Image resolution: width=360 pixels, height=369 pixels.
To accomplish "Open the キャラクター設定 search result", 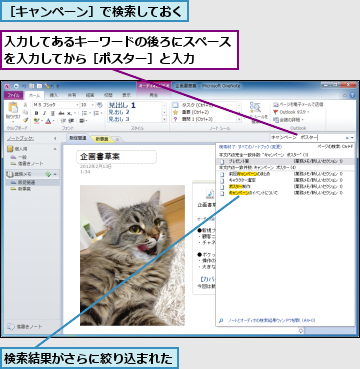I will [284, 180].
